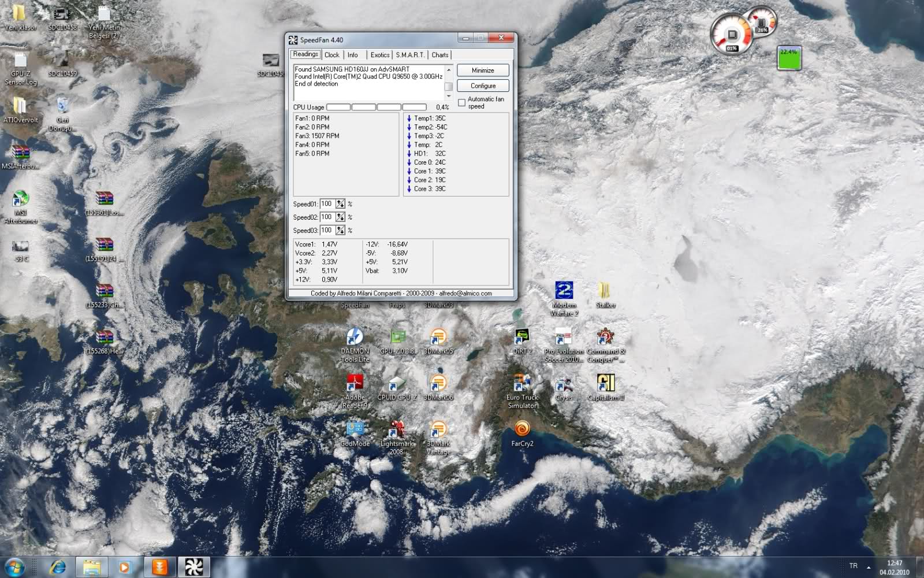The height and width of the screenshot is (578, 924).
Task: Open Windows Explorer taskbar icon
Action: (x=91, y=567)
